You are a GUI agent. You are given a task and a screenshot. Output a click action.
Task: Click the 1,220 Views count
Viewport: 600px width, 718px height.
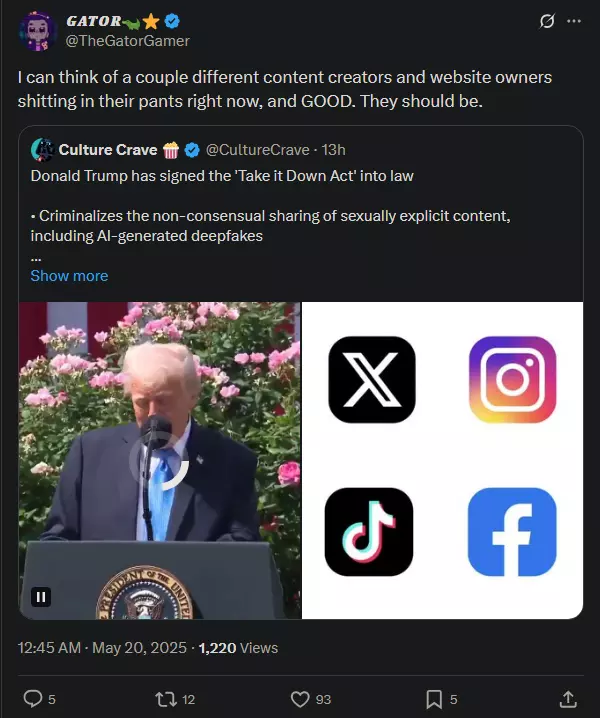coord(238,647)
